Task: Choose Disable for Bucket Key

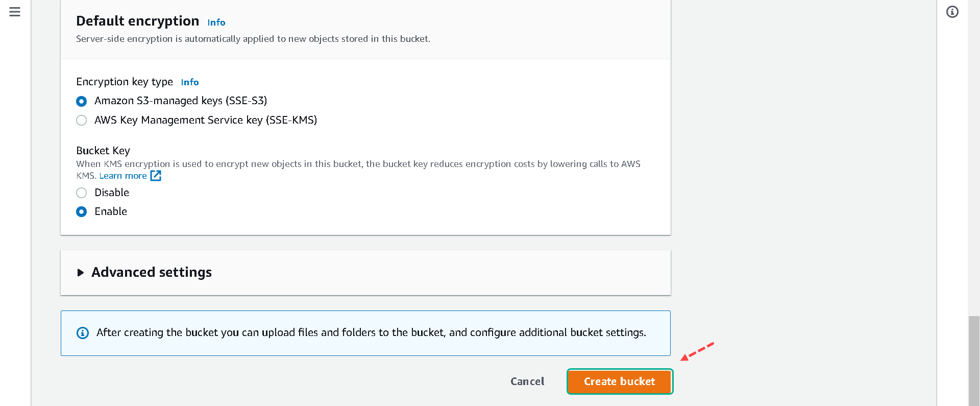Action: point(81,193)
